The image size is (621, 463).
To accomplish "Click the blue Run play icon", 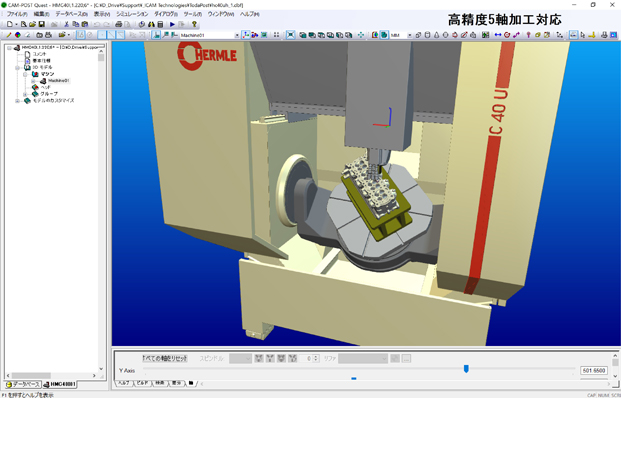I will click(x=172, y=24).
